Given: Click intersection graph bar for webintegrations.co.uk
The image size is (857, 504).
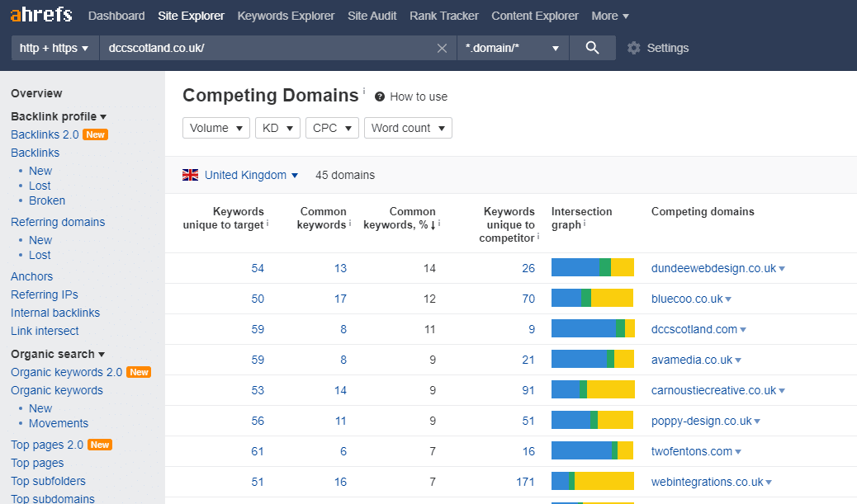Looking at the screenshot, I should tap(593, 481).
